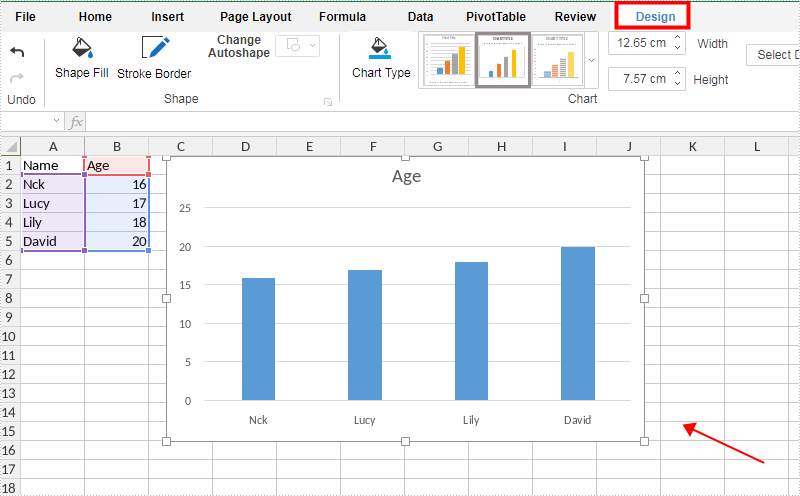Switch to the Insert tab

[167, 17]
